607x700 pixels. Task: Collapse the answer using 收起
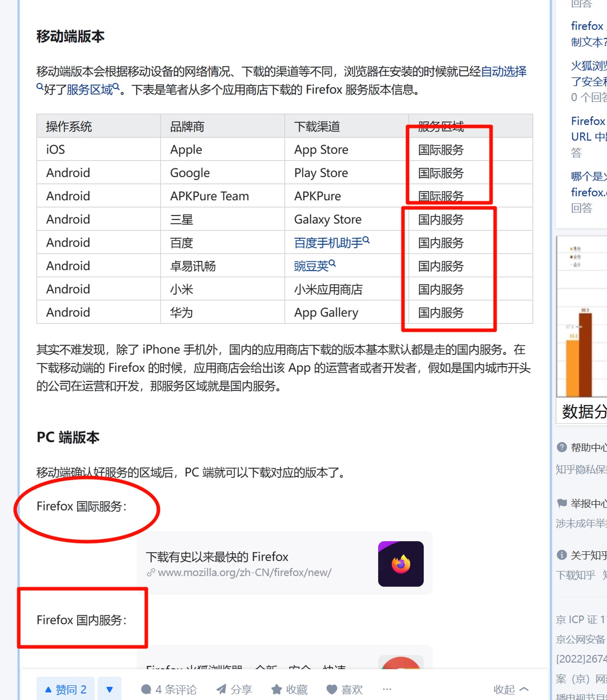(511, 689)
